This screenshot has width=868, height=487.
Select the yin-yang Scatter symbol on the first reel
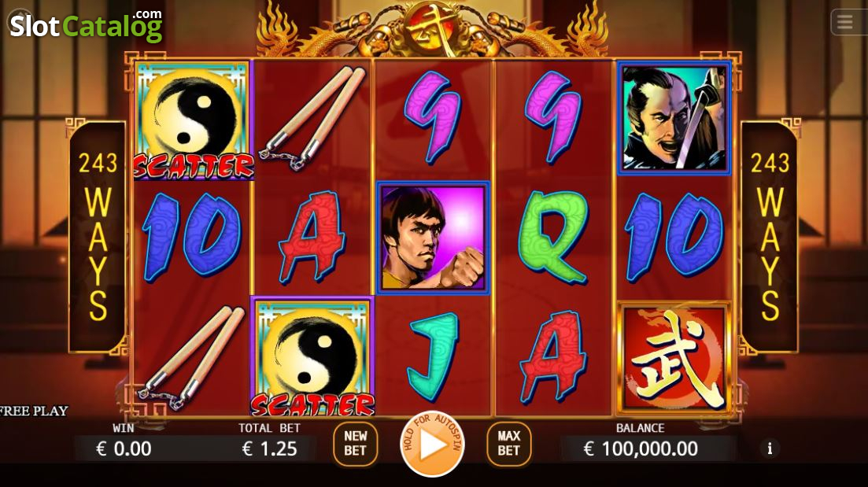tap(194, 120)
